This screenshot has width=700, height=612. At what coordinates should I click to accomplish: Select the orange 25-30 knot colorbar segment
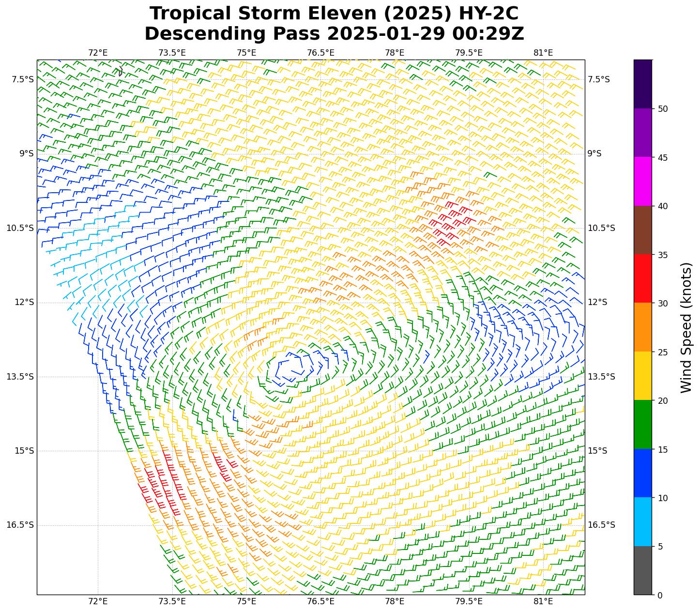coord(642,327)
